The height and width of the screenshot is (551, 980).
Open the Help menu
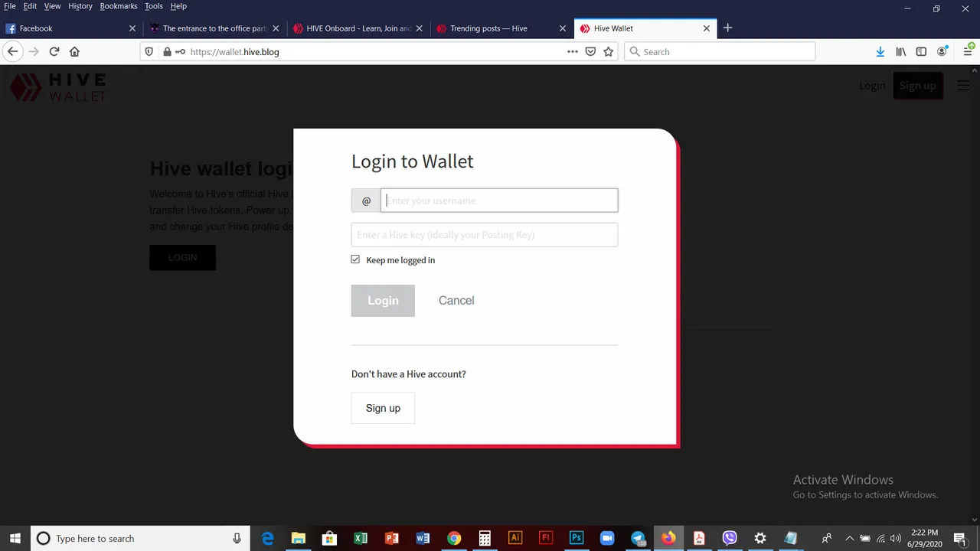point(178,6)
